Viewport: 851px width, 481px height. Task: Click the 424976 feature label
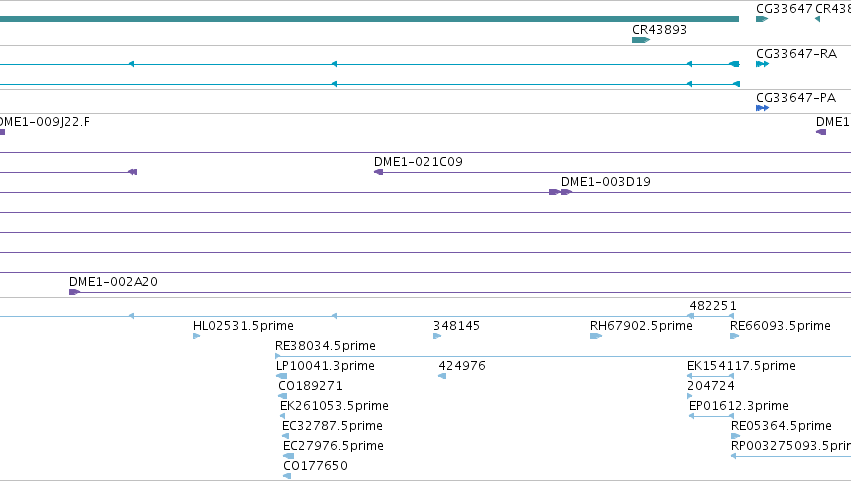(462, 366)
